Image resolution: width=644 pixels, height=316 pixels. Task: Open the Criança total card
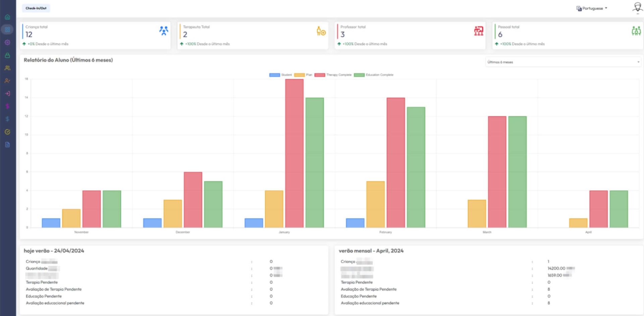click(95, 35)
